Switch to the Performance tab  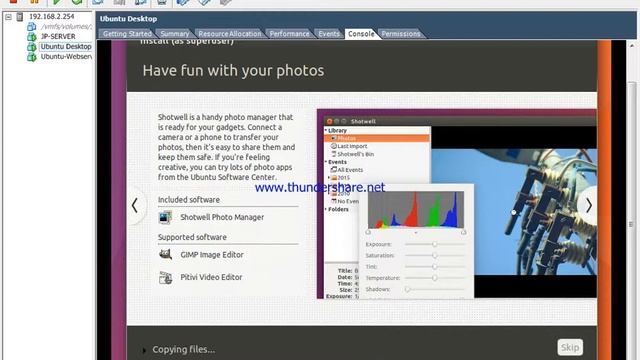(x=289, y=34)
